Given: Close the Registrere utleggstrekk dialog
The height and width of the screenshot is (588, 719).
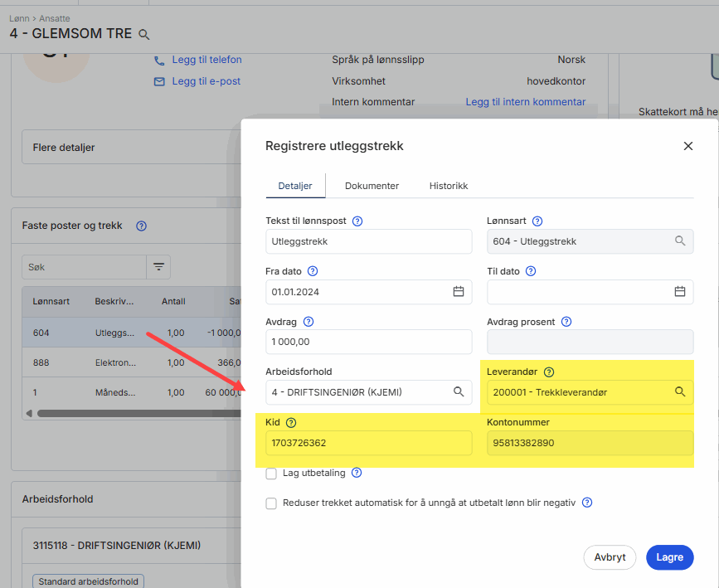Looking at the screenshot, I should click(x=687, y=146).
